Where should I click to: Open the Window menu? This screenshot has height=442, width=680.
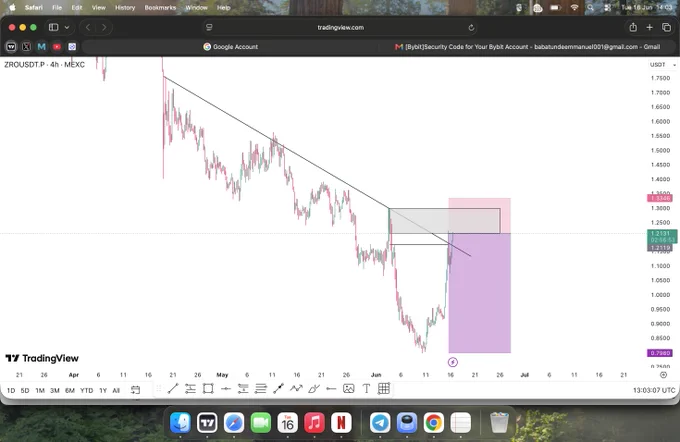(x=196, y=7)
